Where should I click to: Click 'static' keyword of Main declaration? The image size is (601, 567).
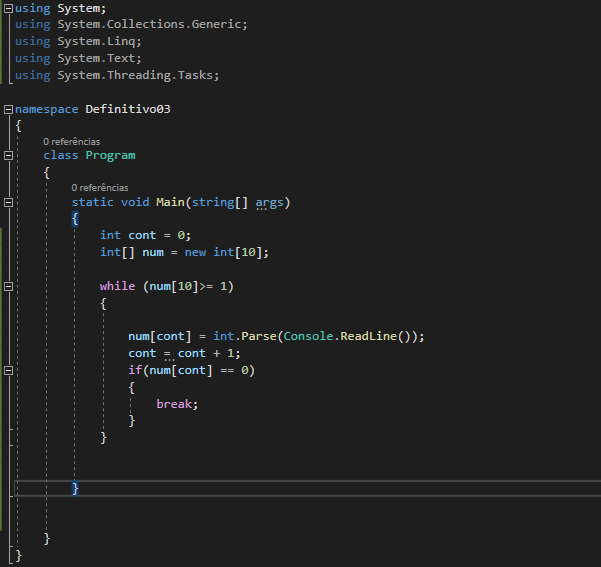coord(92,202)
